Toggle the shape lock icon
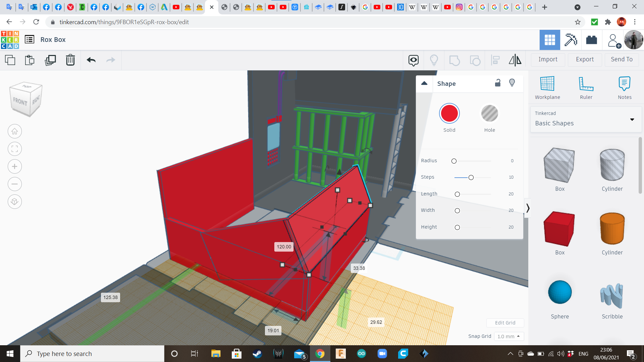 click(498, 83)
